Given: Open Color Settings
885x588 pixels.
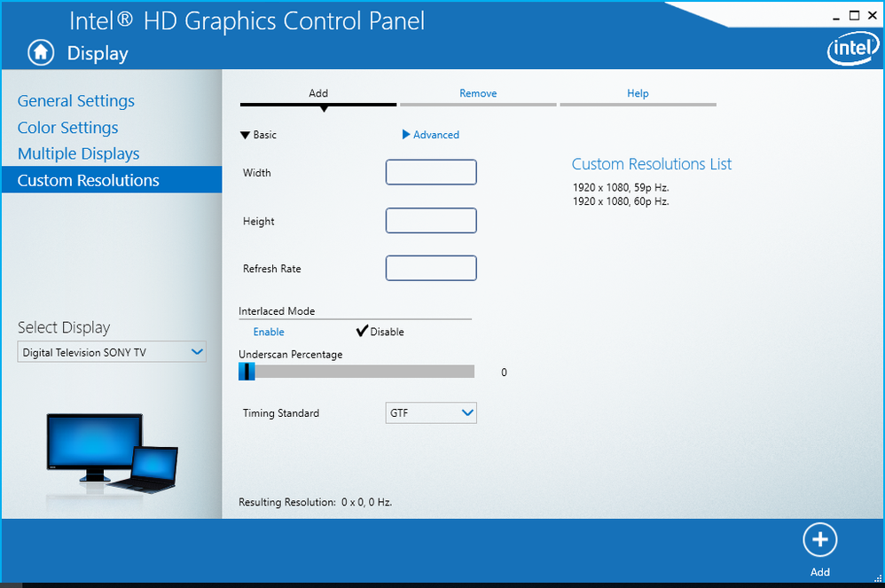Looking at the screenshot, I should pyautogui.click(x=67, y=128).
